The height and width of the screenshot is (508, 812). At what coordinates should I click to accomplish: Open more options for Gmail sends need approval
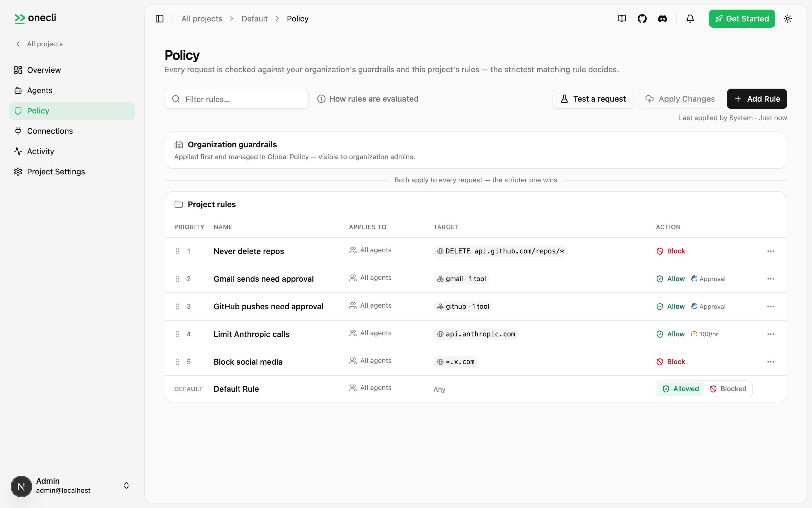pyautogui.click(x=771, y=279)
